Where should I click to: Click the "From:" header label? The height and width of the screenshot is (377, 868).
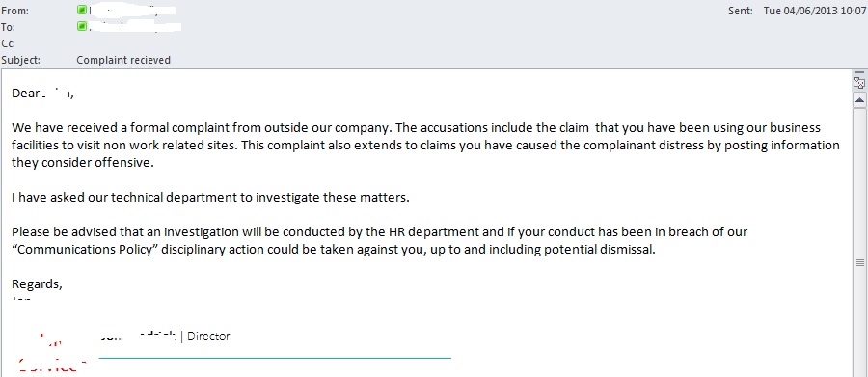coord(14,11)
